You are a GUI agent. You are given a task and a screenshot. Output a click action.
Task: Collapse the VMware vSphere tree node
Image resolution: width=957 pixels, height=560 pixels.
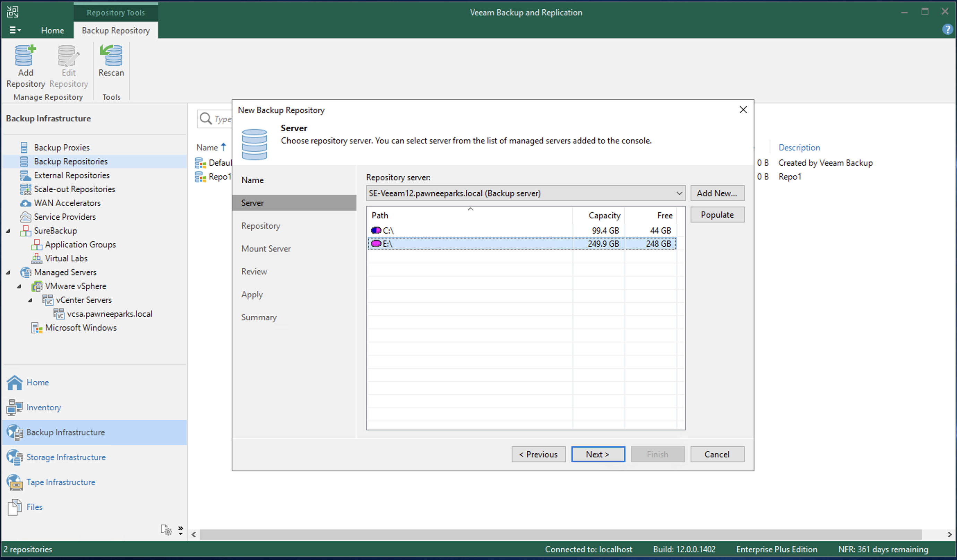[x=19, y=286]
